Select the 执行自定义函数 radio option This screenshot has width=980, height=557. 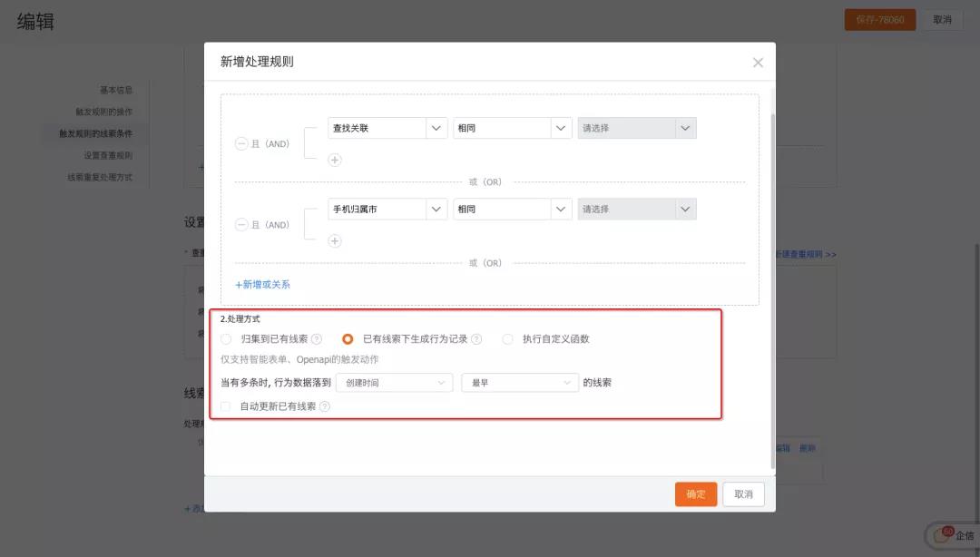(507, 338)
